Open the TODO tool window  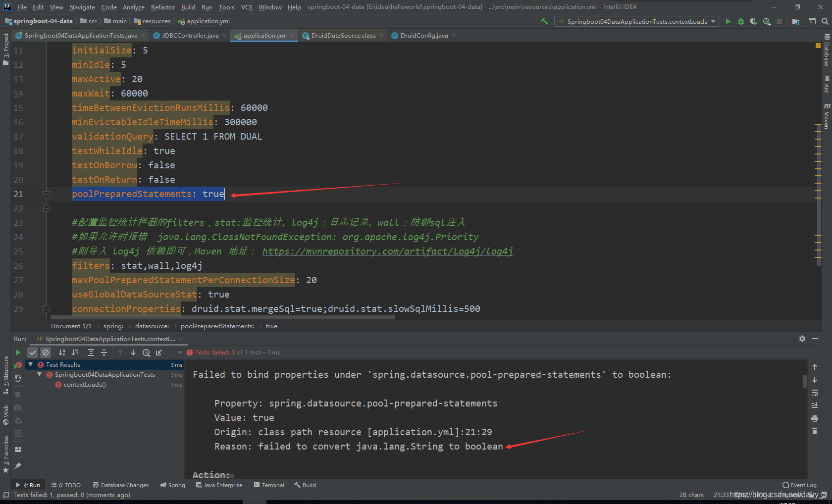point(66,485)
